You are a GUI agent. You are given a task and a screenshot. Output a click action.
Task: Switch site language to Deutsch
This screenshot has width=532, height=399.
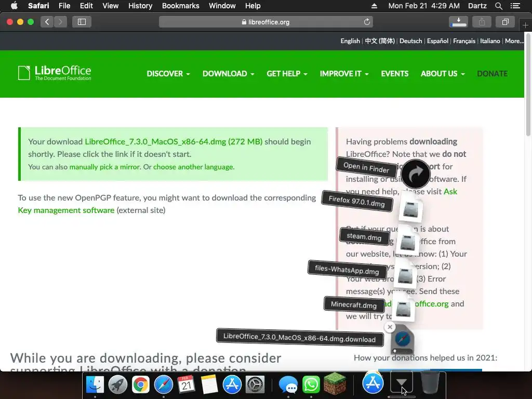410,41
